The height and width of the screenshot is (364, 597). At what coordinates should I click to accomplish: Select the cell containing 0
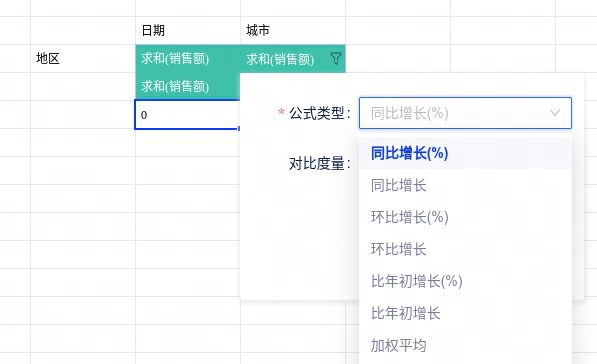187,115
